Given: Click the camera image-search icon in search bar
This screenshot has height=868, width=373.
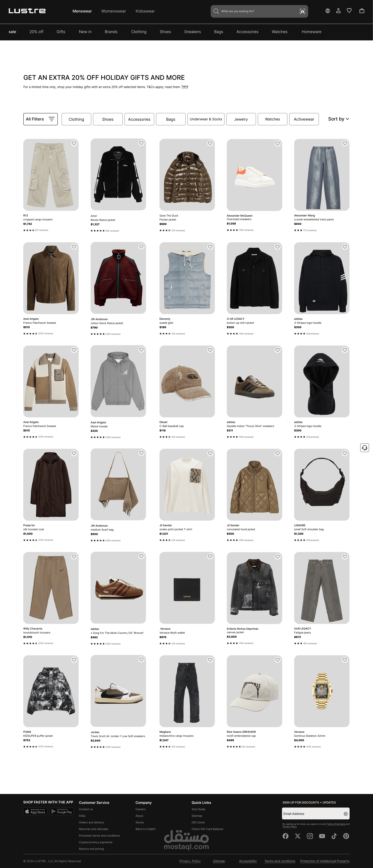Looking at the screenshot, I should 302,11.
